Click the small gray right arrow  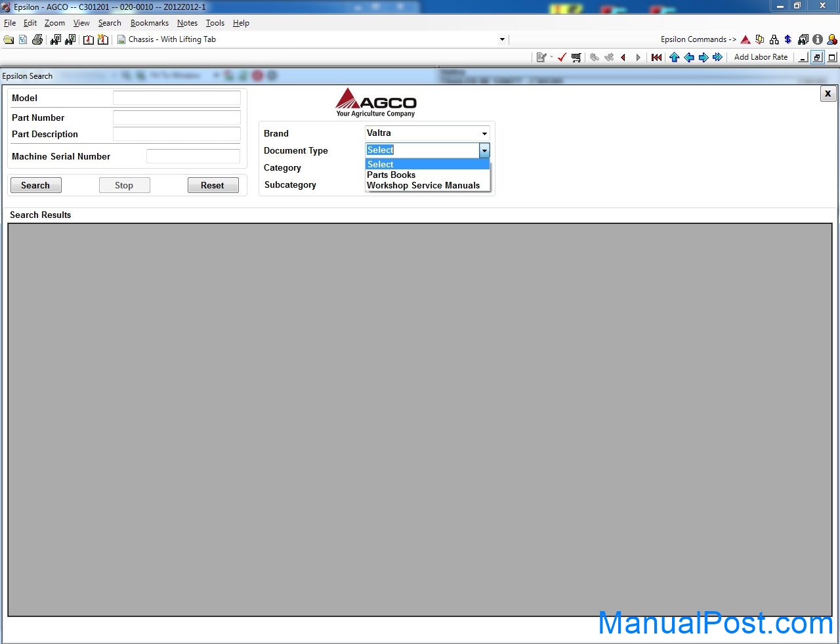[638, 57]
